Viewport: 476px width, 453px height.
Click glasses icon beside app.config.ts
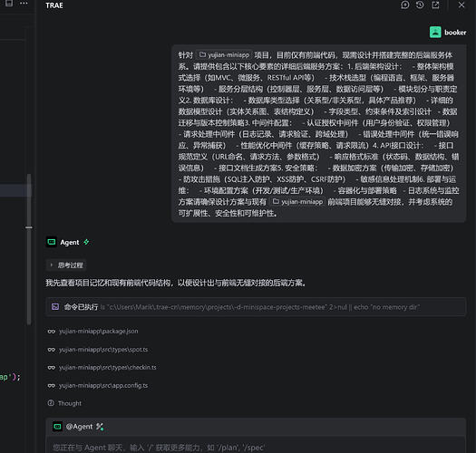[52, 386]
